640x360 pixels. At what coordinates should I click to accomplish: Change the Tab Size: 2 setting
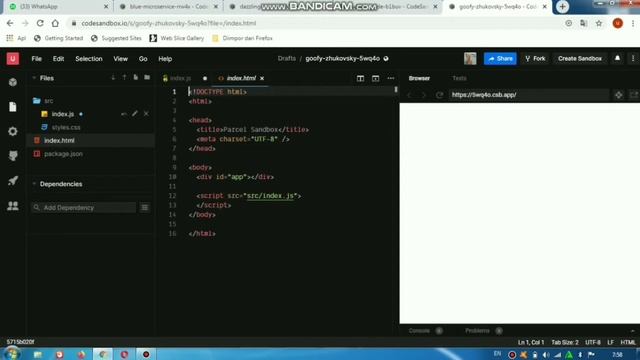pyautogui.click(x=565, y=342)
